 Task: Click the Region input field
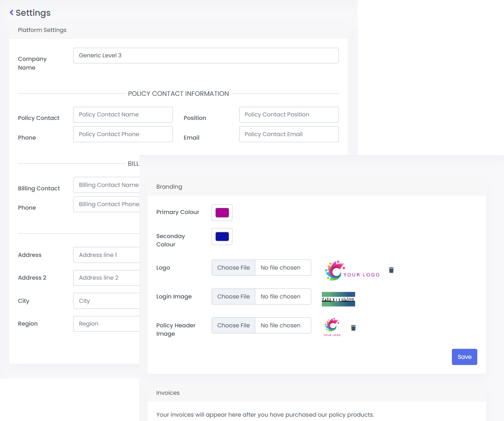(106, 324)
